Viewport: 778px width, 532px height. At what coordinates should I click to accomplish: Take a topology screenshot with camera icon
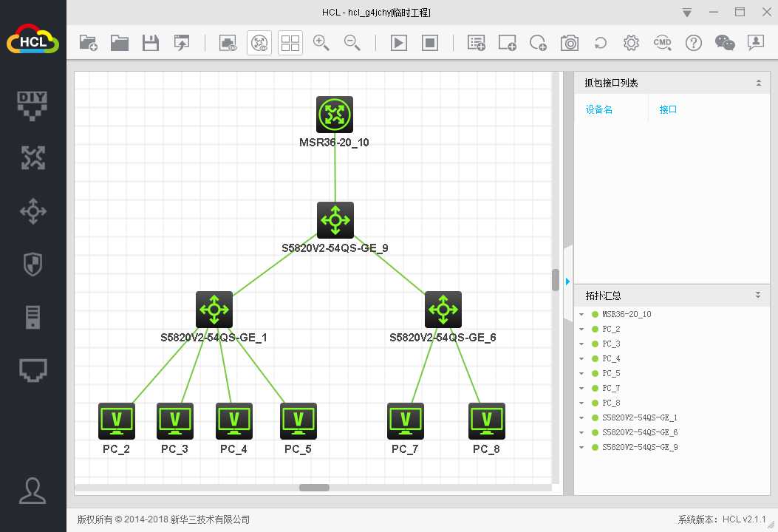pos(570,43)
